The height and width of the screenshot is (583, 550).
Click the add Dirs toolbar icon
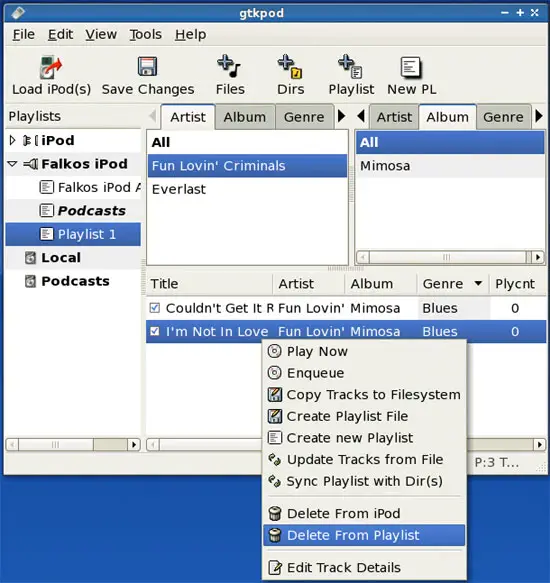click(290, 66)
